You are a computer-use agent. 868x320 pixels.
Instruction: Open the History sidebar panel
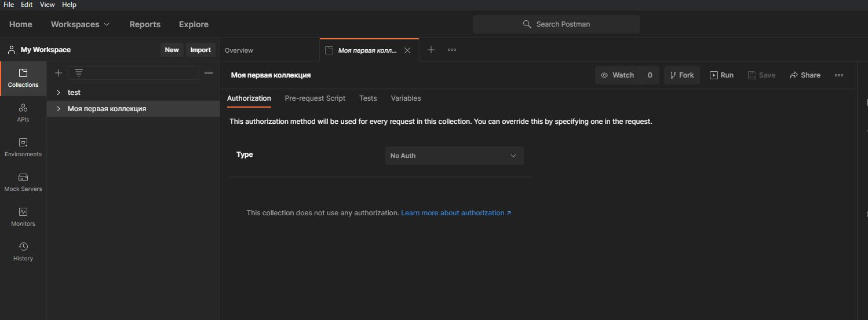(x=23, y=252)
